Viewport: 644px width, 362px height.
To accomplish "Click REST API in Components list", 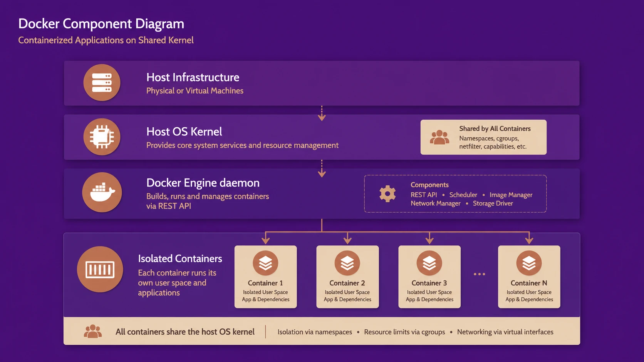I will point(424,195).
